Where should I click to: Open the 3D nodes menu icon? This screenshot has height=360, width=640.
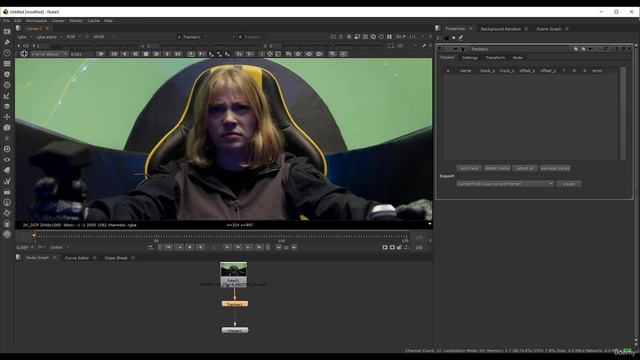point(7,128)
